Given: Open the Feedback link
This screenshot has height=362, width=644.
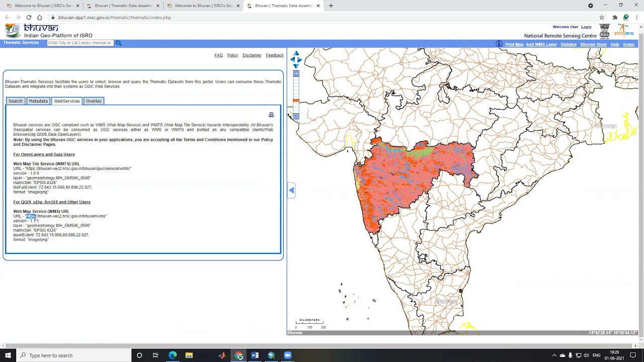Looking at the screenshot, I should pos(275,55).
